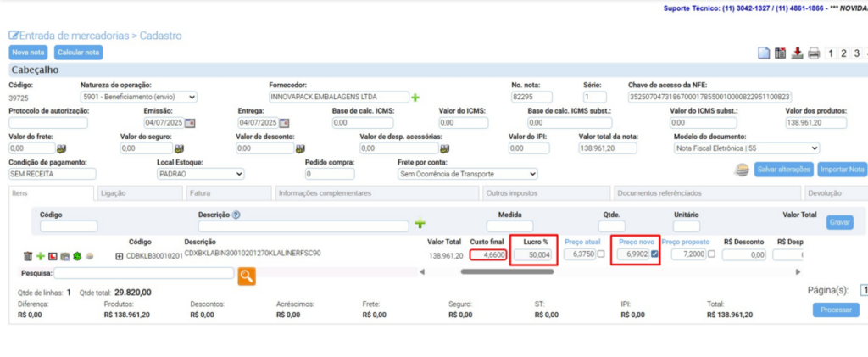The image size is (868, 357).
Task: Open the Natureza de operação dropdown
Action: (x=139, y=97)
